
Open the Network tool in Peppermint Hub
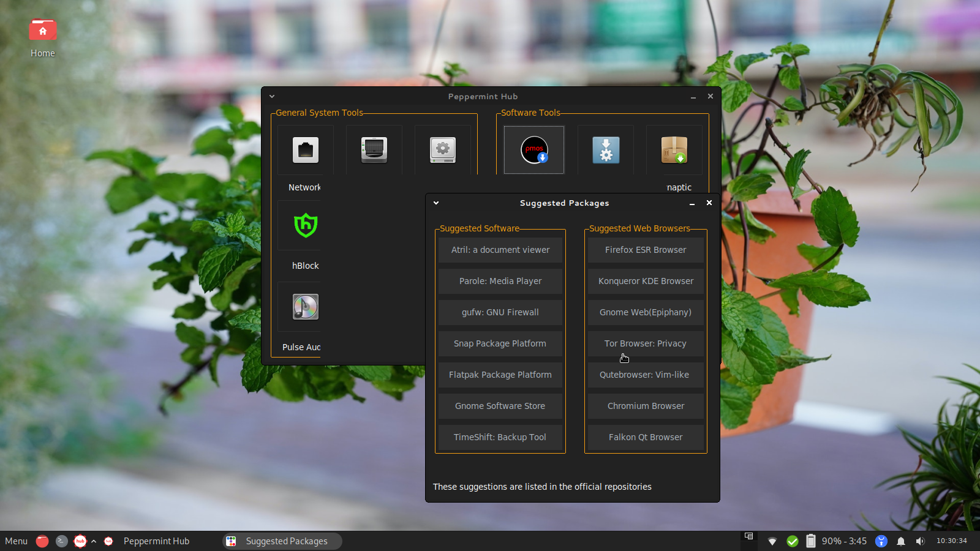pyautogui.click(x=305, y=150)
